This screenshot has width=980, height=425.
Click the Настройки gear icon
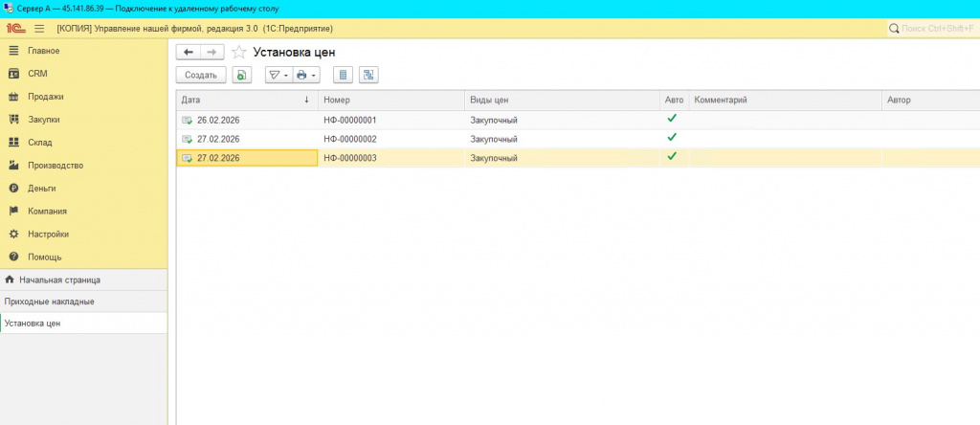pos(13,235)
